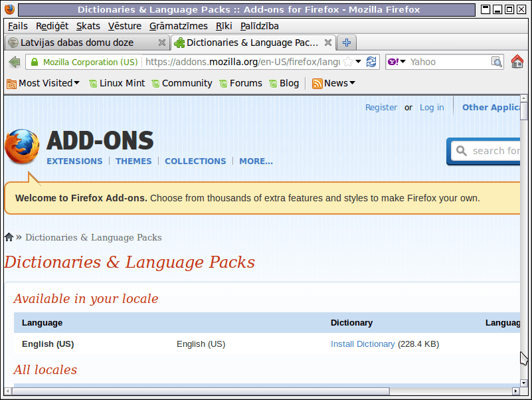Open the URL history dropdown arrow
Viewport: 532px width, 400px height.
click(358, 61)
